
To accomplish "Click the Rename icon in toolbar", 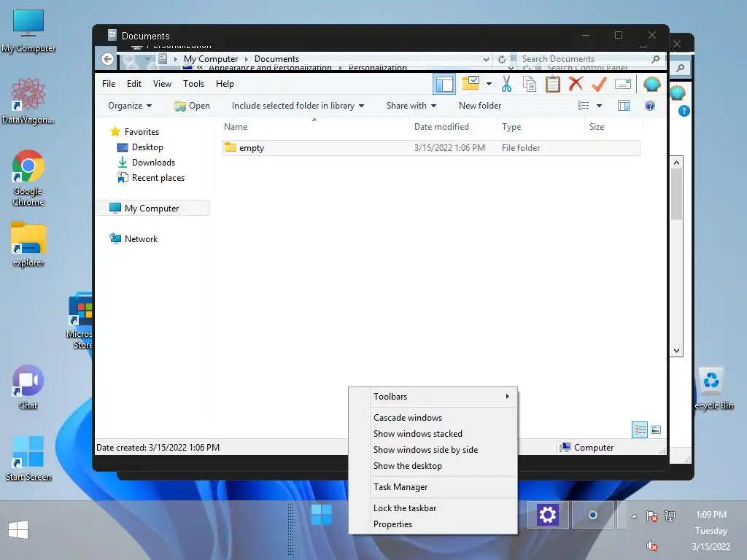I will tap(623, 85).
